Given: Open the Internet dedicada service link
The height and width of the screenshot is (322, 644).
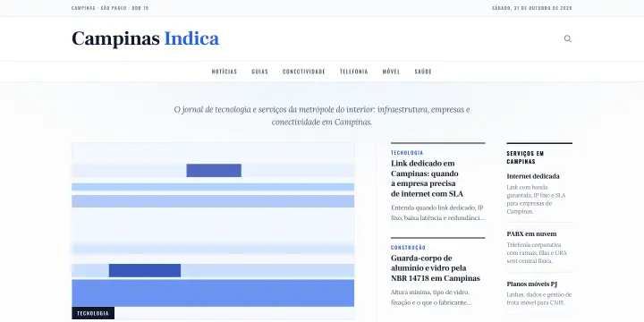Looking at the screenshot, I should [533, 176].
